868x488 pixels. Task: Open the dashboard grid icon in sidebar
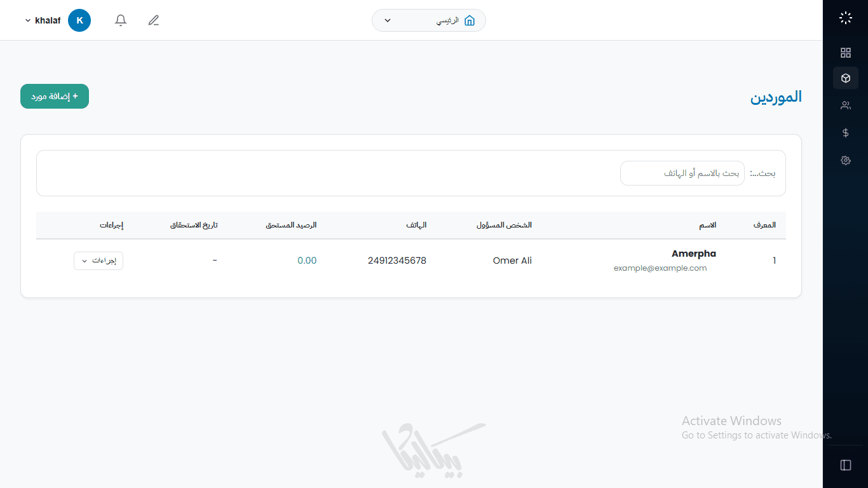click(845, 53)
